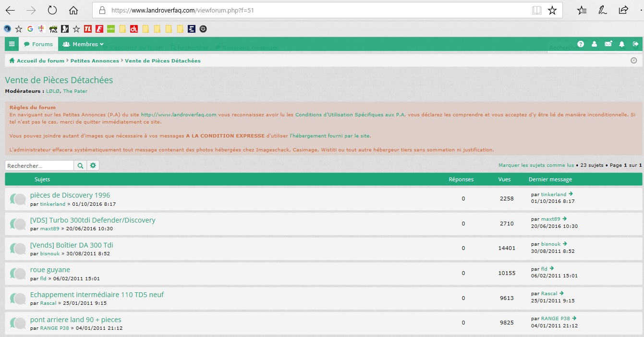Screen dimensions: 644x337
Task: Open the browser favorites hub list
Action: coord(582,10)
